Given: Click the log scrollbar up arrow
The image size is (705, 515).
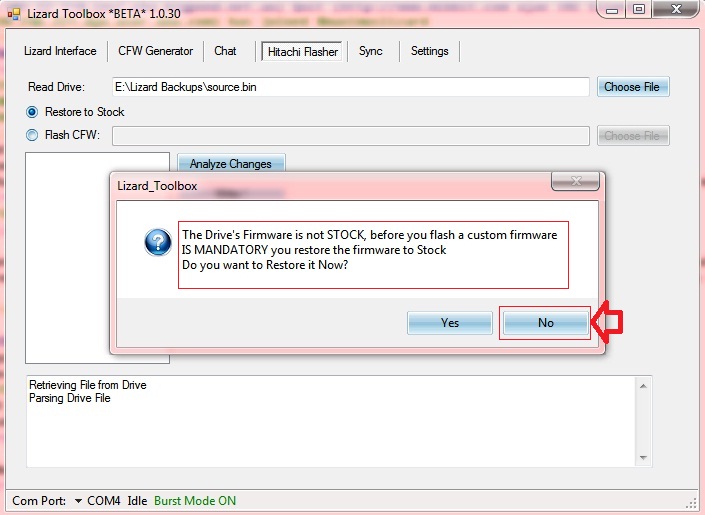Looking at the screenshot, I should click(x=643, y=386).
